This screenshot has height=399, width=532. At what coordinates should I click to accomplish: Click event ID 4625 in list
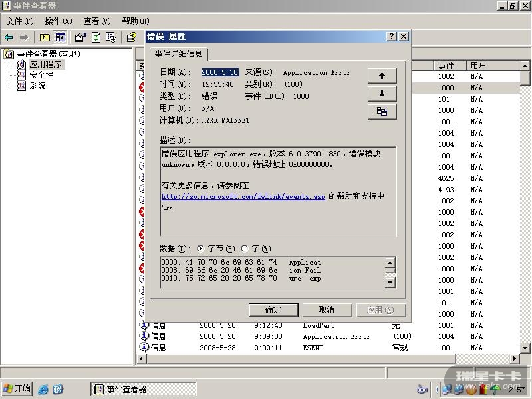pyautogui.click(x=446, y=178)
